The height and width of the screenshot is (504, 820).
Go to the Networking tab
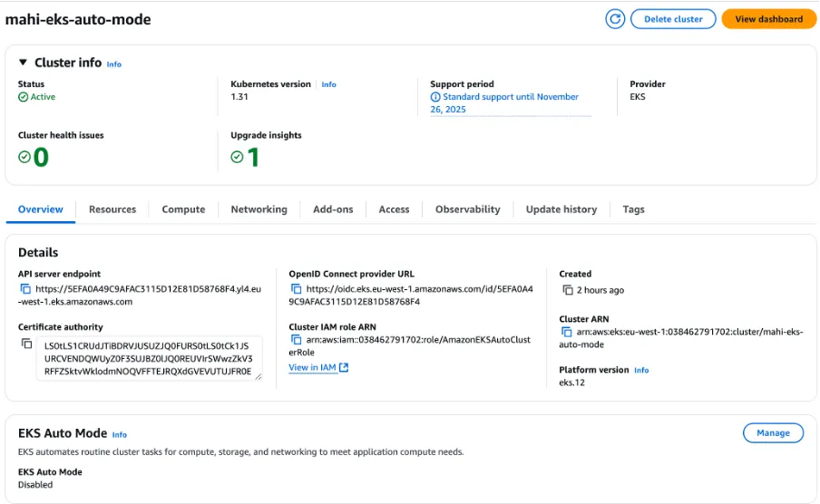tap(259, 209)
